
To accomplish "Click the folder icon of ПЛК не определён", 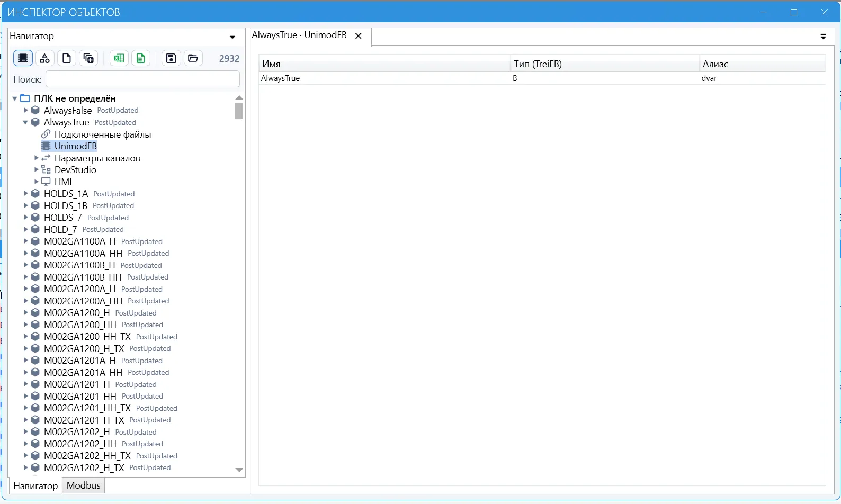I will (25, 98).
